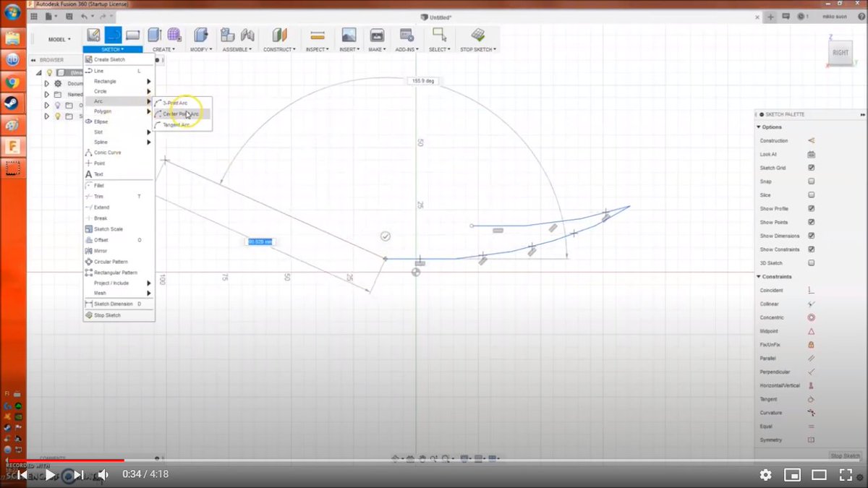Toggle the Snap checkbox
The width and height of the screenshot is (868, 488).
coord(811,181)
